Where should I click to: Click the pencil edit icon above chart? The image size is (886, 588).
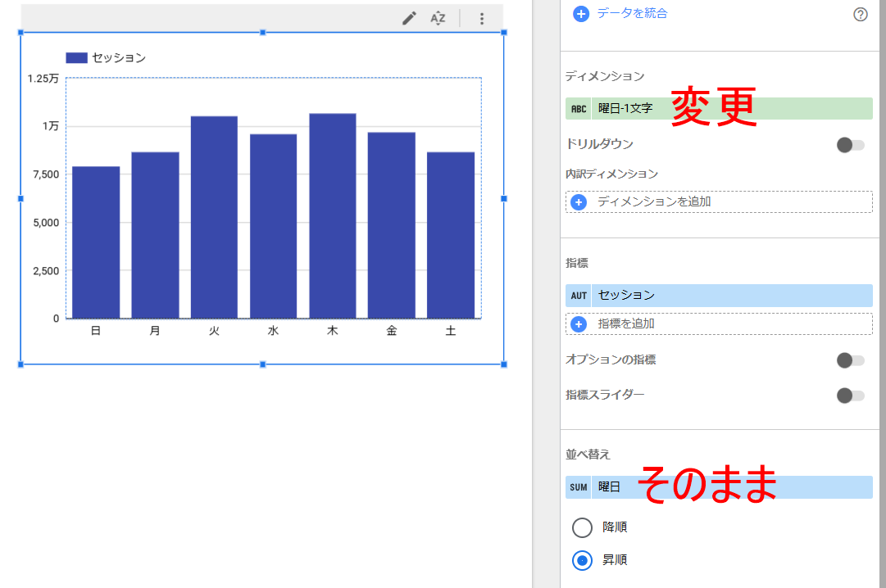[x=409, y=18]
